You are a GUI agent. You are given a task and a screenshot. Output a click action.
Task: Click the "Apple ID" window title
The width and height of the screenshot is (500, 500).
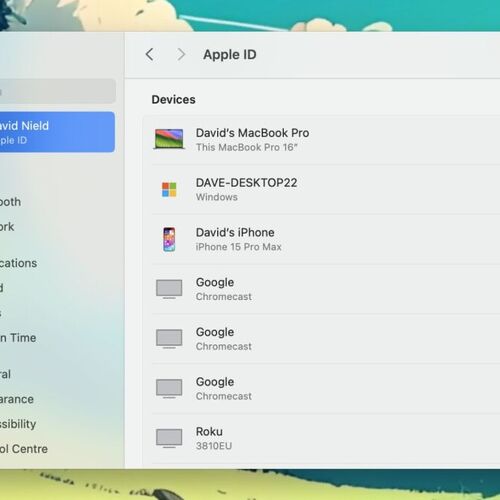(x=230, y=54)
